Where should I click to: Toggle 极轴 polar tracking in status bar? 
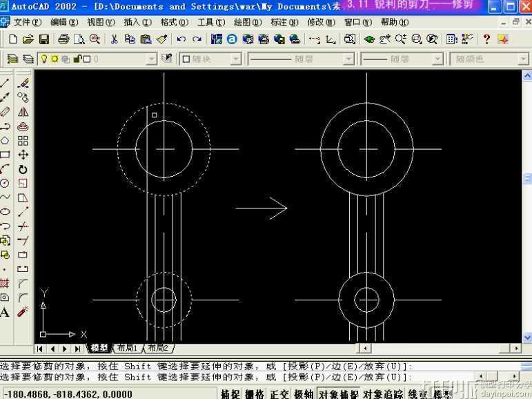(x=304, y=394)
